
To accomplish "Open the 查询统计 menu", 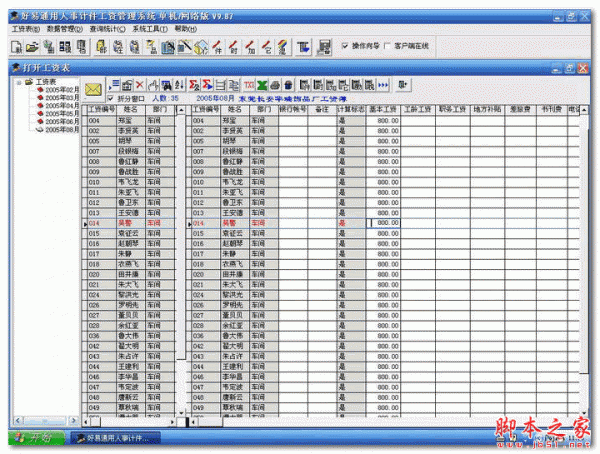I will pos(107,29).
